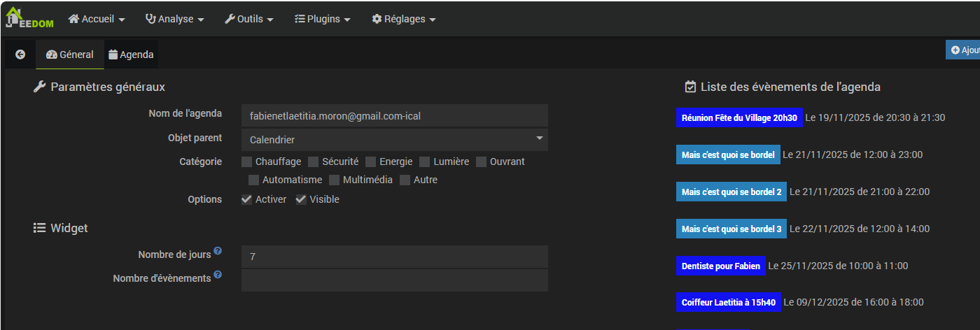Image resolution: width=980 pixels, height=330 pixels.
Task: Check the Chauffage category
Action: point(247,162)
